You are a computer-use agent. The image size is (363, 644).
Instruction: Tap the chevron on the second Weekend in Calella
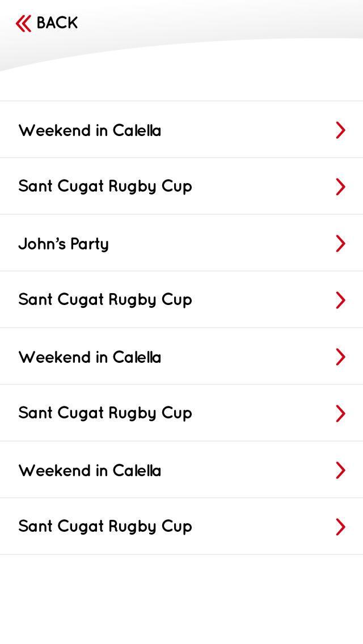(x=340, y=357)
